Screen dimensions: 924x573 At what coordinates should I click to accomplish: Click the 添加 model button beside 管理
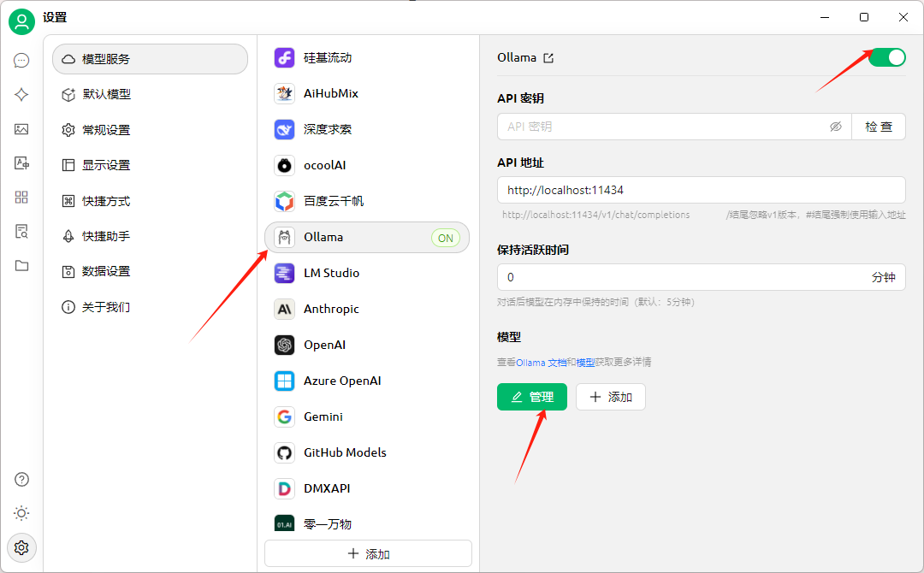click(611, 397)
